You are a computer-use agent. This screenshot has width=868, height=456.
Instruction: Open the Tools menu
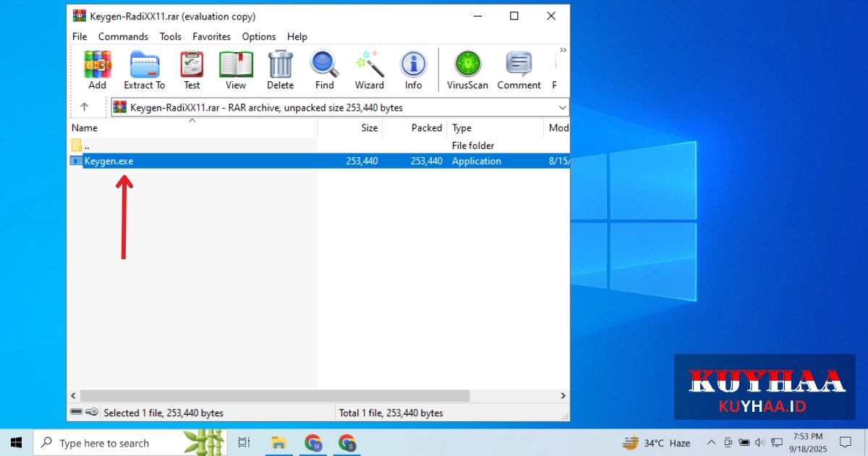pos(171,36)
